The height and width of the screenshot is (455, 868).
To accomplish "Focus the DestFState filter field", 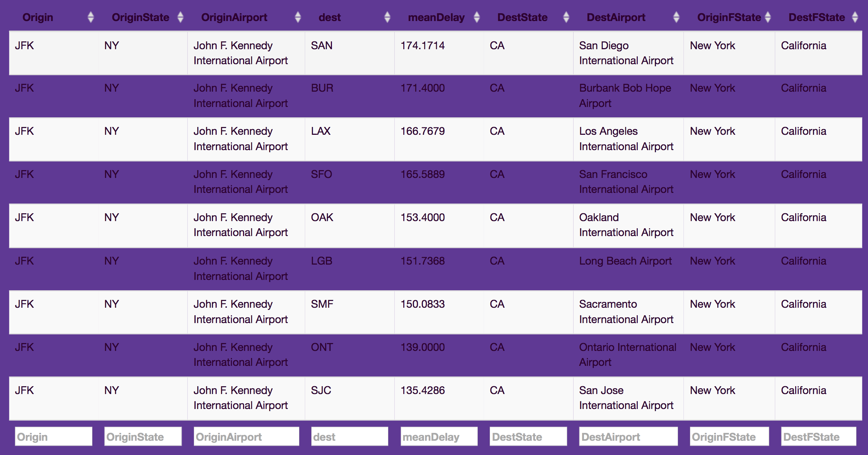I will coord(818,436).
